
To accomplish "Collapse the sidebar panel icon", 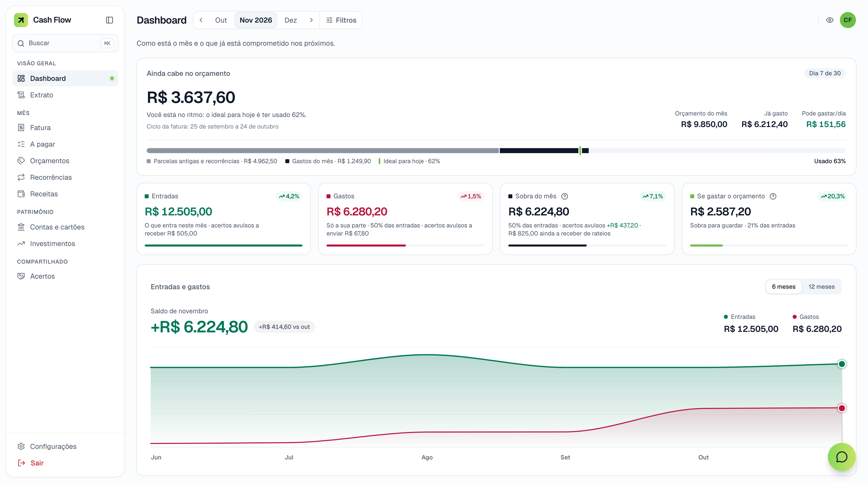I will 110,20.
